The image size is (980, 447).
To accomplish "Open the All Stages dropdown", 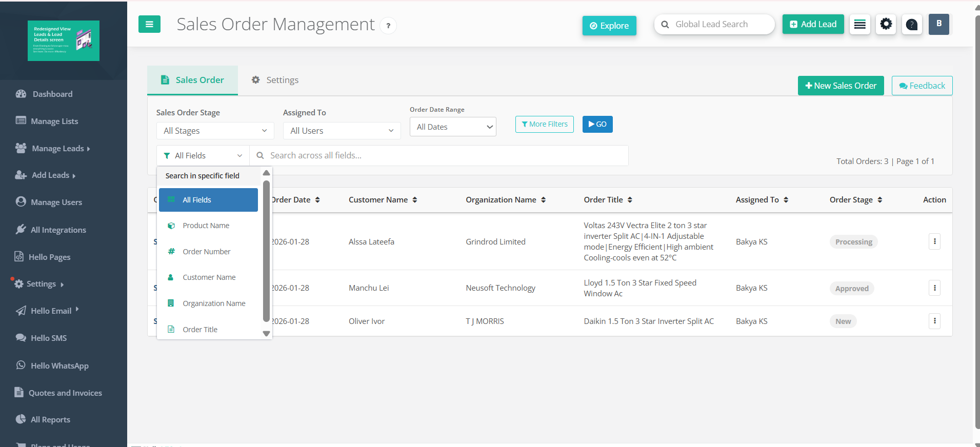I will pyautogui.click(x=215, y=131).
